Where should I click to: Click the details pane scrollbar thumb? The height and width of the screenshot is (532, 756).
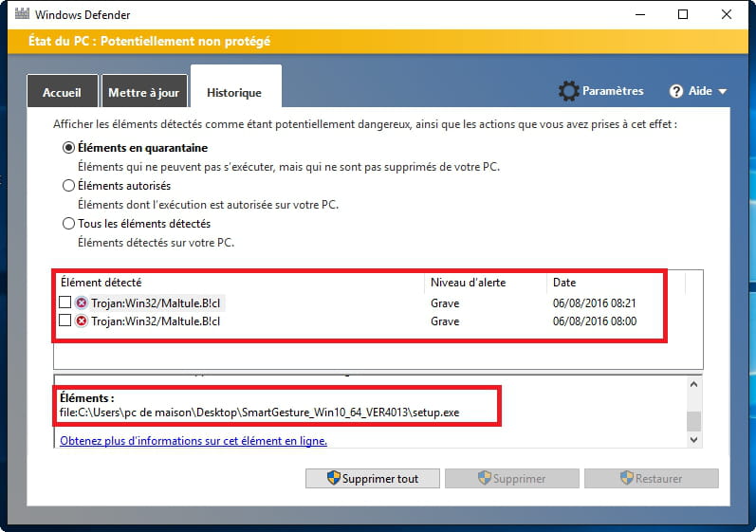[x=693, y=422]
